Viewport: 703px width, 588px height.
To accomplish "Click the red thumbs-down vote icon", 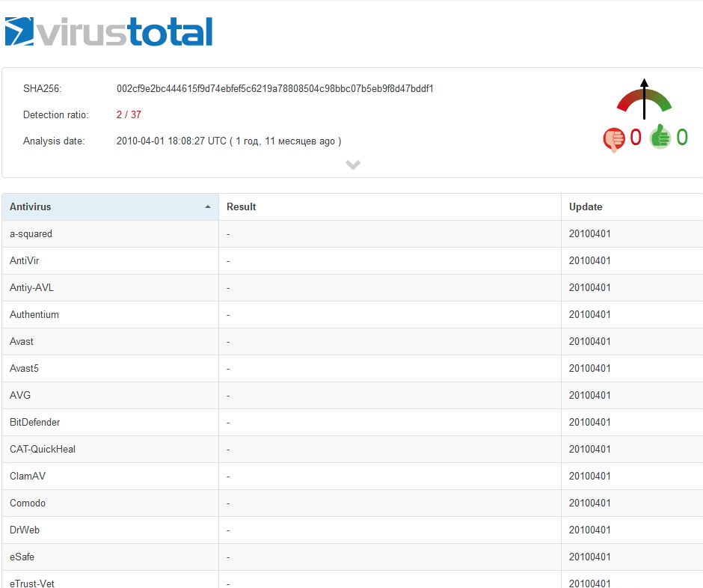I will pos(614,139).
